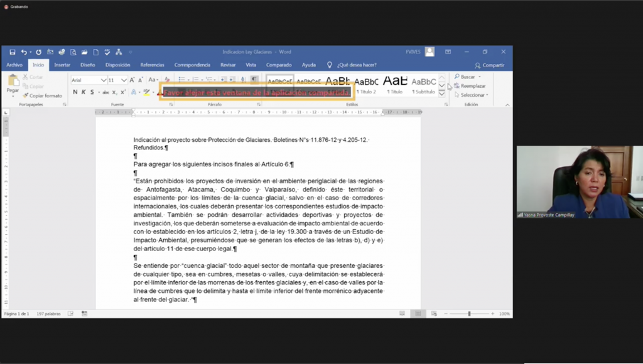Click the sort A-Z icon
The width and height of the screenshot is (643, 364).
pos(243,79)
